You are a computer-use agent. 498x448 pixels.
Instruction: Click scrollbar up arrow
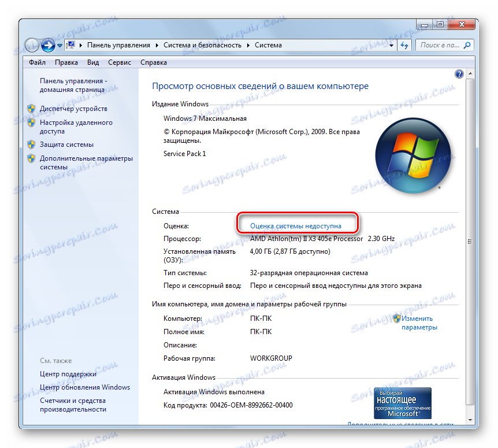coord(470,74)
